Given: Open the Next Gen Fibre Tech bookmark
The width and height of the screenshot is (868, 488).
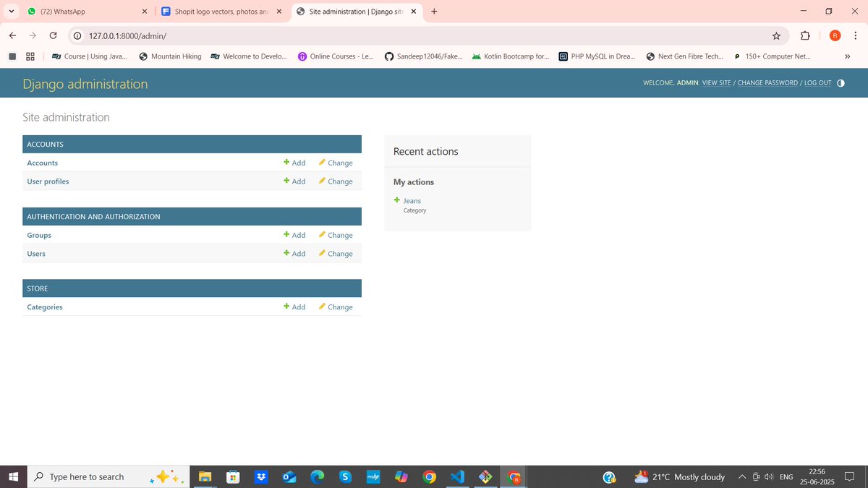Looking at the screenshot, I should click(x=684, y=56).
